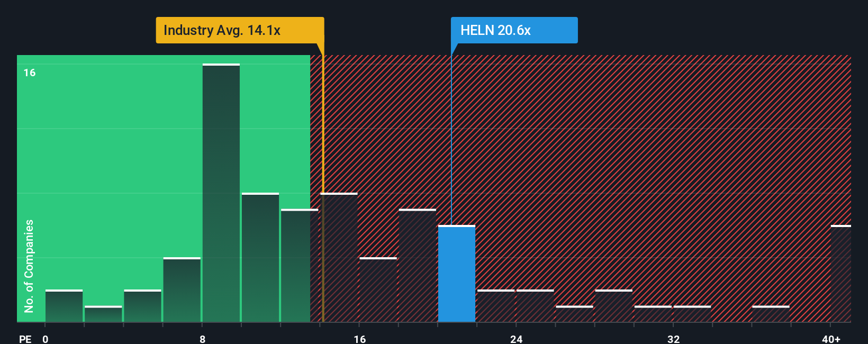Click the orange industry average line
The image size is (868, 344).
pos(323,183)
